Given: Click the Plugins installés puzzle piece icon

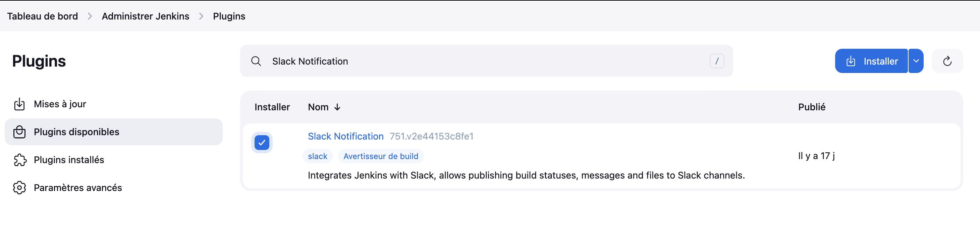Looking at the screenshot, I should 20,160.
